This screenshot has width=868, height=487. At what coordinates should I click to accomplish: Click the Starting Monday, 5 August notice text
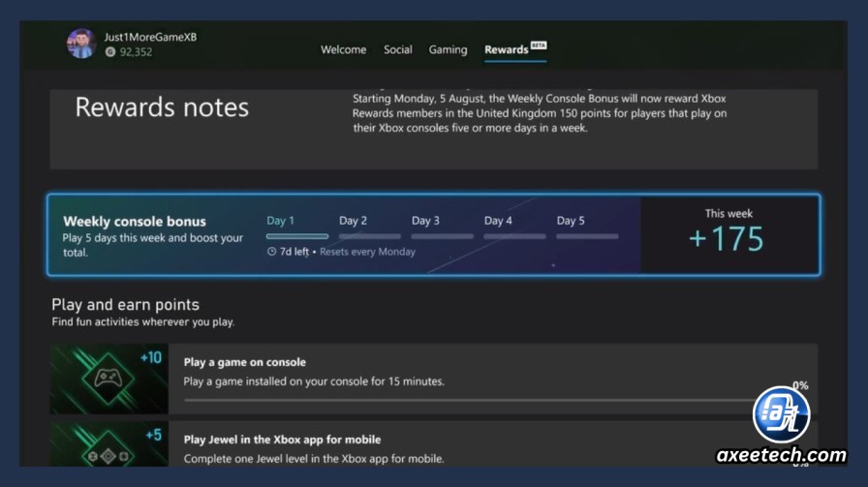pos(540,113)
